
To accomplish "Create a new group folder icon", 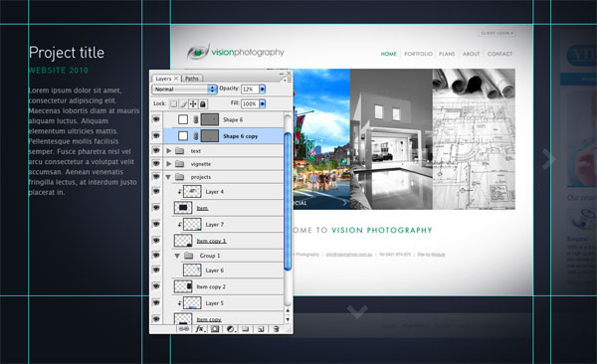I will coord(246,329).
